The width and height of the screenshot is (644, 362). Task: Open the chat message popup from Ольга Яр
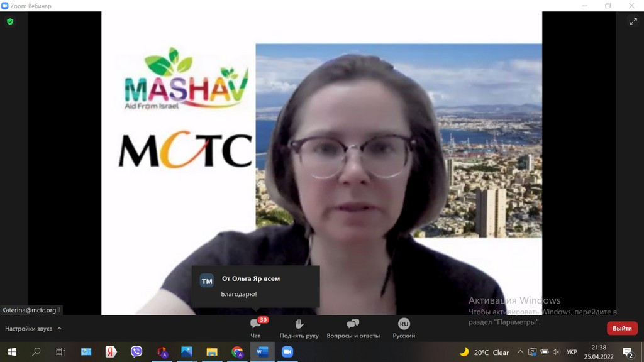coord(255,286)
